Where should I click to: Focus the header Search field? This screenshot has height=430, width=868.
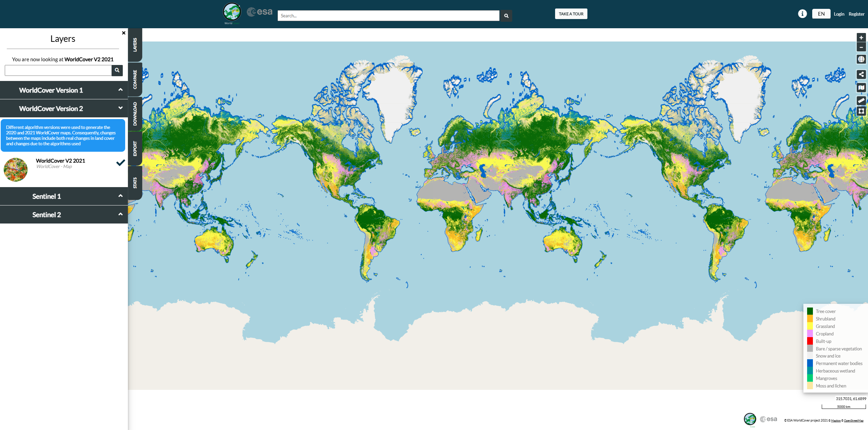pos(388,16)
